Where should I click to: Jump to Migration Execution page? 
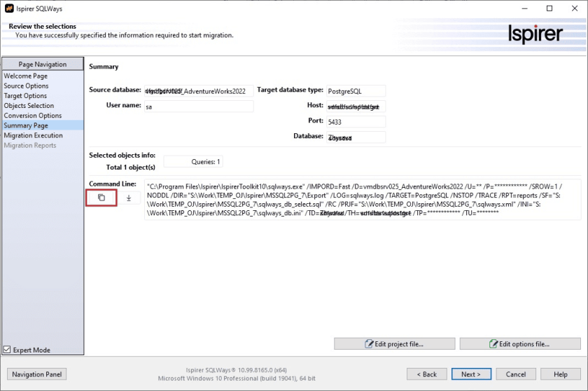tap(33, 135)
